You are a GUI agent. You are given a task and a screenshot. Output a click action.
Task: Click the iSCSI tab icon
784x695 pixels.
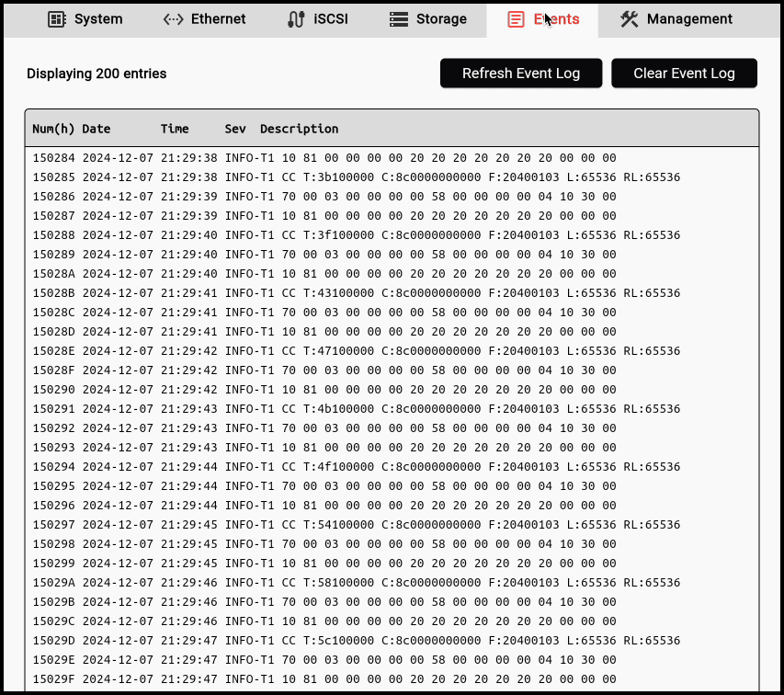[296, 18]
